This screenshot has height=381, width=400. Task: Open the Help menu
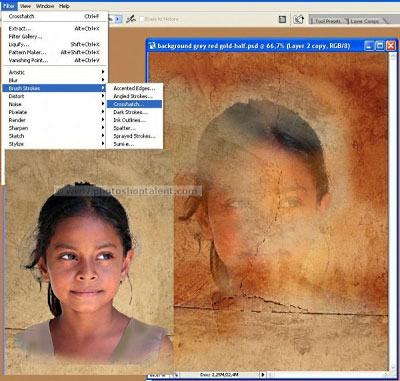tap(64, 6)
